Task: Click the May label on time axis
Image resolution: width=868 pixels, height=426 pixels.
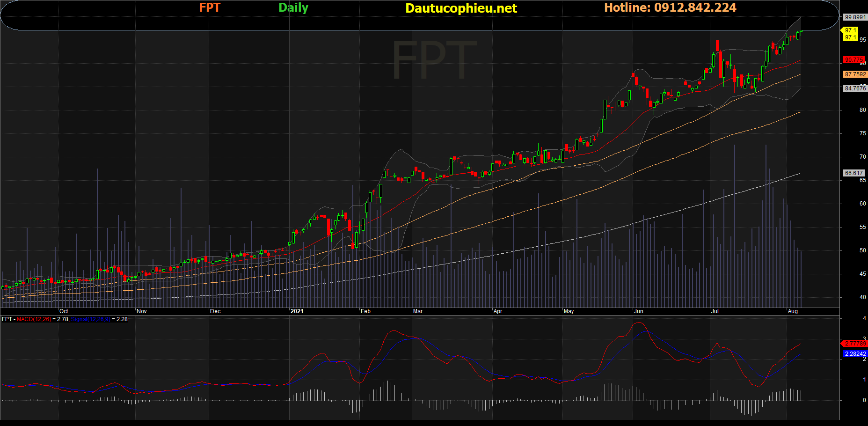Action: click(x=569, y=311)
